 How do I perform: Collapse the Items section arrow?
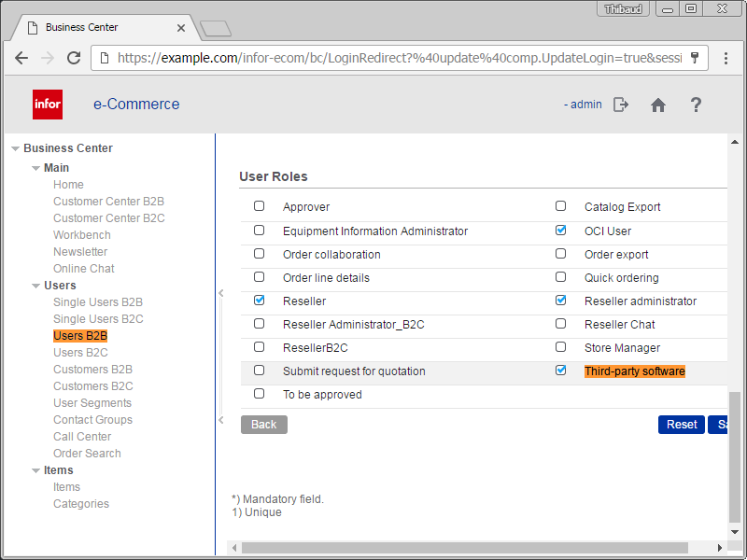35,470
